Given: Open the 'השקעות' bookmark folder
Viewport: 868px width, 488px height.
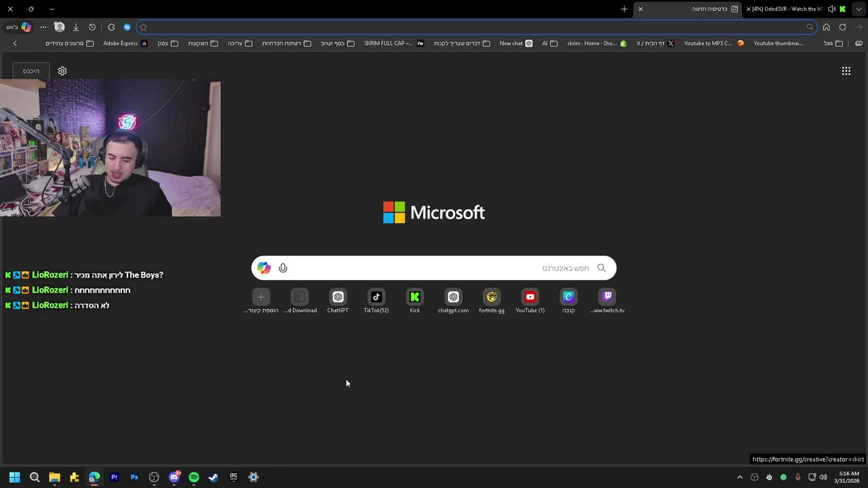Looking at the screenshot, I should (x=203, y=43).
